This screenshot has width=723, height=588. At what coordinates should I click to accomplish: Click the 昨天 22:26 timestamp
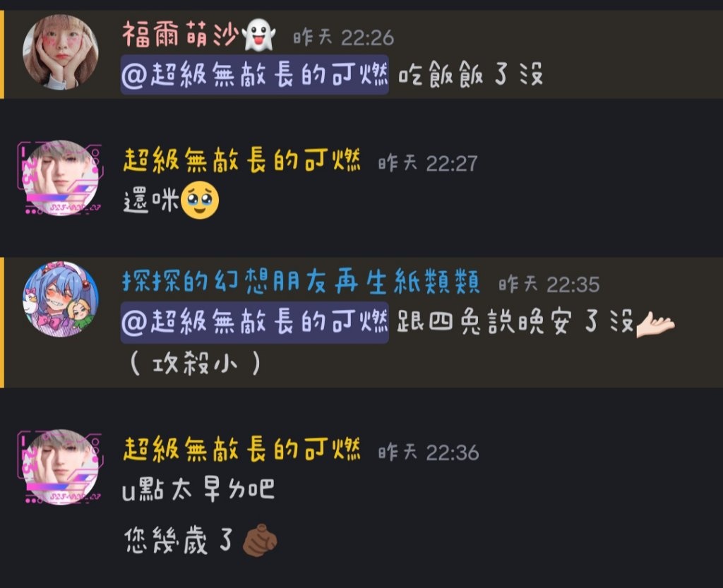pyautogui.click(x=344, y=37)
